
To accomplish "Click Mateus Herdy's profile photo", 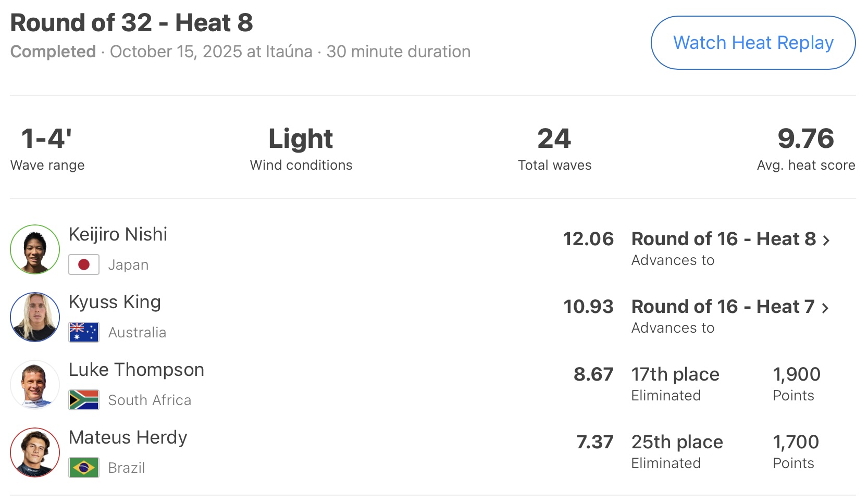I will pos(35,452).
